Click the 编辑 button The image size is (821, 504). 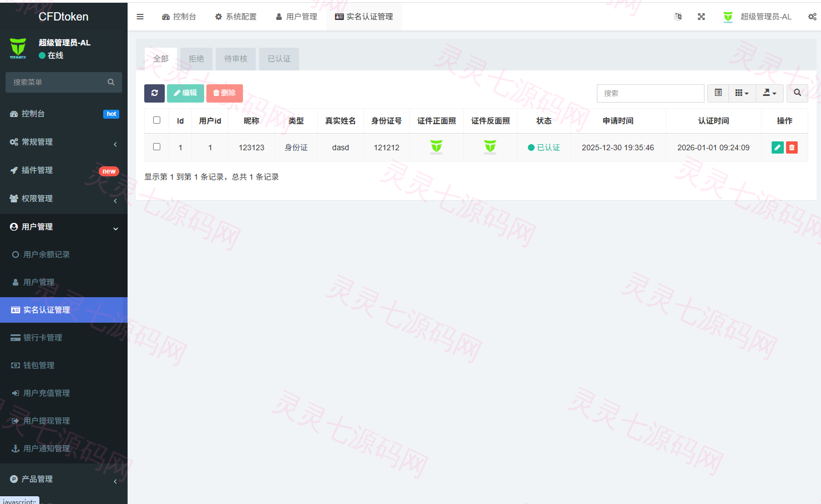(185, 93)
